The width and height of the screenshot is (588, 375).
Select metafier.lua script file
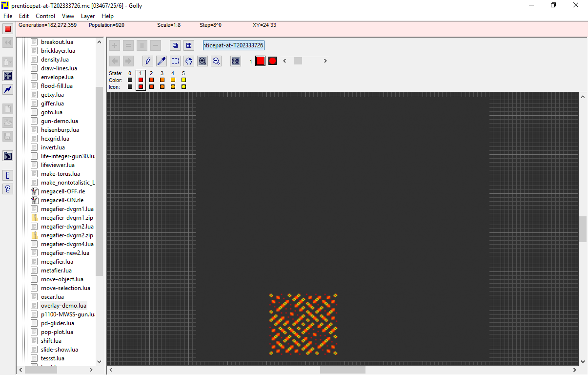pos(56,271)
